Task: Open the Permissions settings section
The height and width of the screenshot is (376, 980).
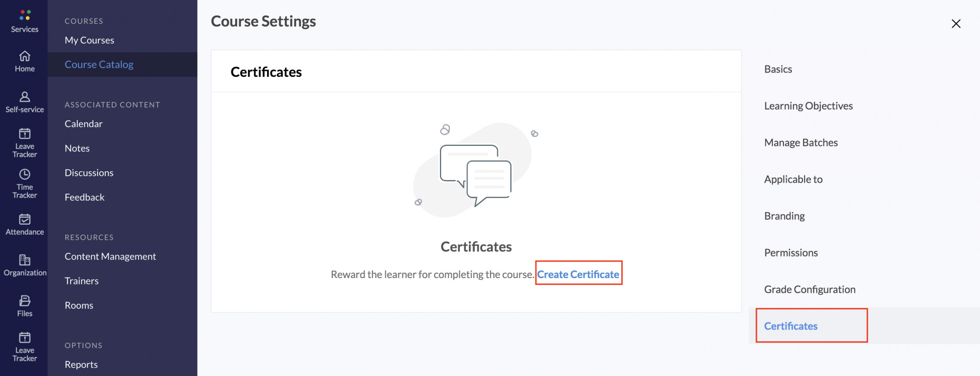Action: click(791, 253)
